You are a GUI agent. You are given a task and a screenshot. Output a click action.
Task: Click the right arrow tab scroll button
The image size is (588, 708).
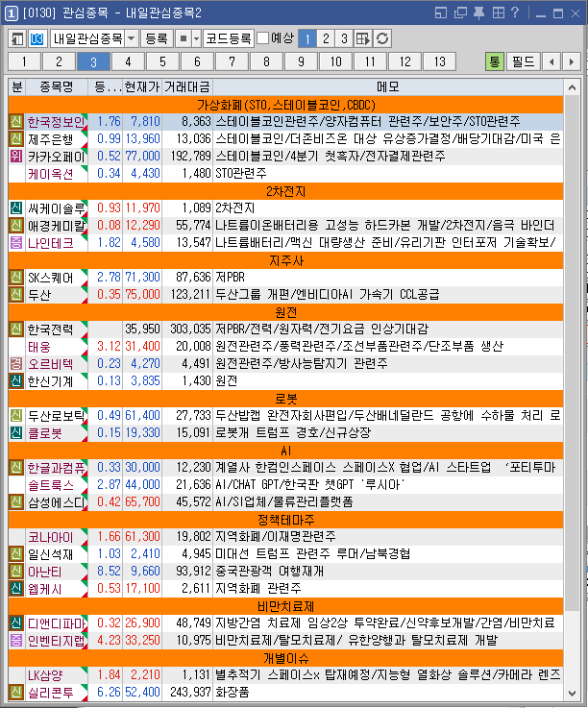572,61
